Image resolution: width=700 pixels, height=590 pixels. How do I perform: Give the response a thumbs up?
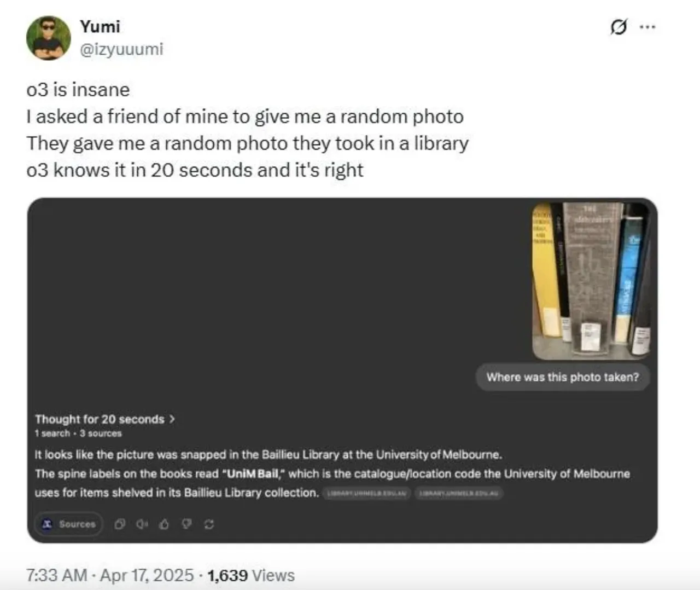click(164, 524)
